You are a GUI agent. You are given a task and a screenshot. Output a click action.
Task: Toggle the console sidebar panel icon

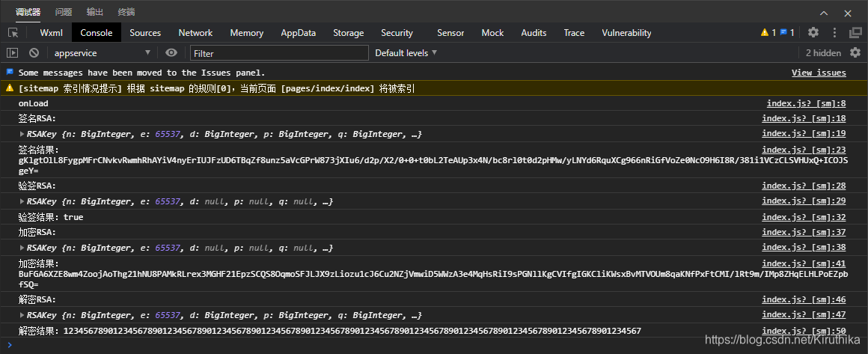click(12, 52)
